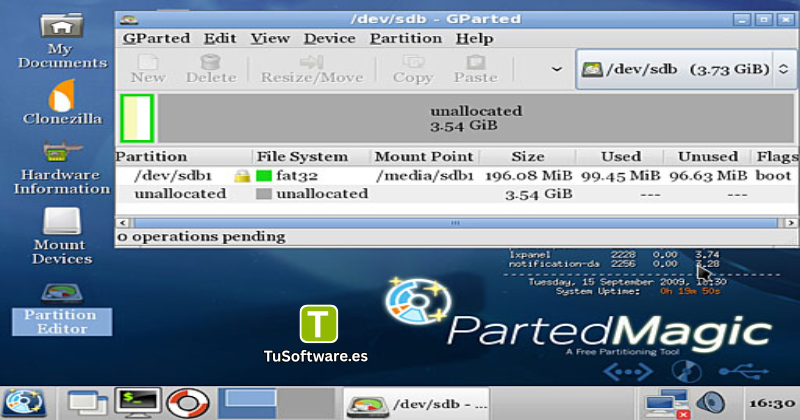Launch the terminal from the taskbar

pyautogui.click(x=137, y=403)
